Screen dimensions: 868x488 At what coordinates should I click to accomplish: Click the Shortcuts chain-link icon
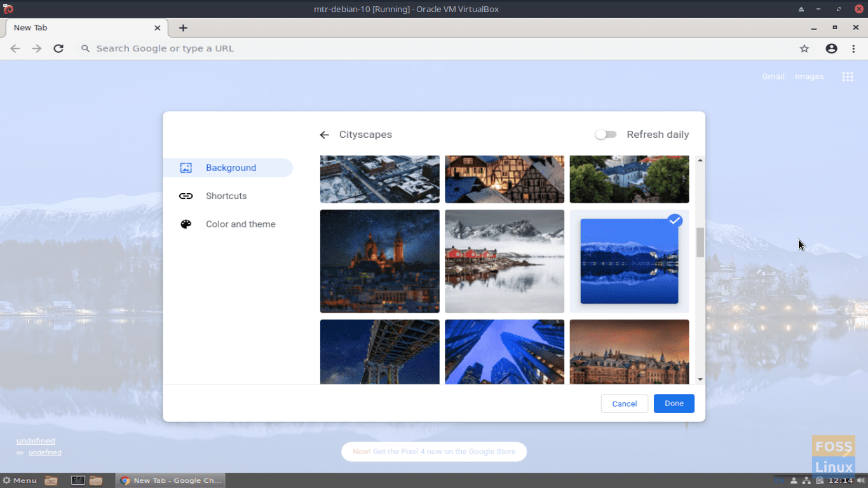pos(186,196)
